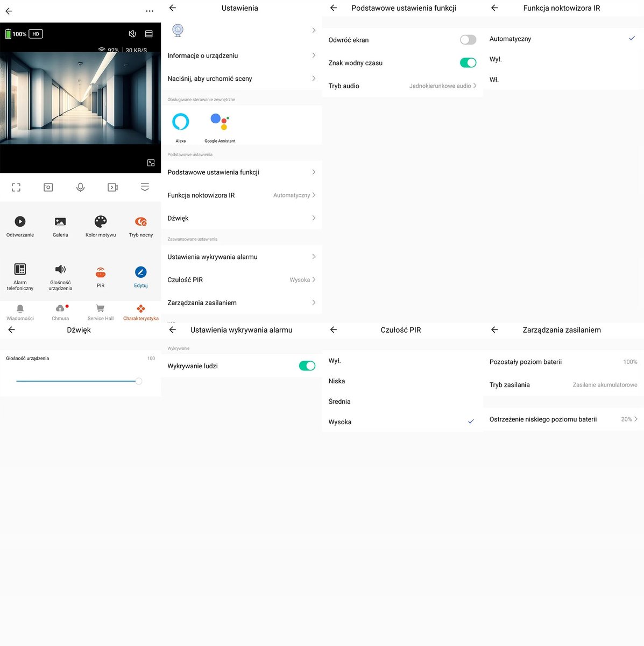Tap the microphone talk icon
Viewport: 644px width, 646px height.
(80, 187)
